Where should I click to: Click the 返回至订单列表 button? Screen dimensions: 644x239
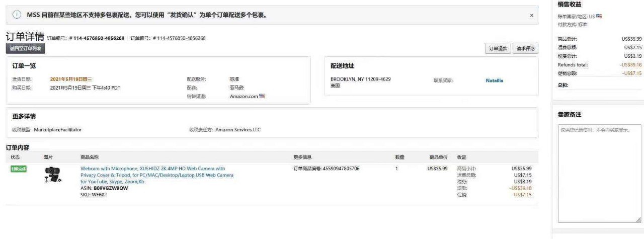[26, 48]
